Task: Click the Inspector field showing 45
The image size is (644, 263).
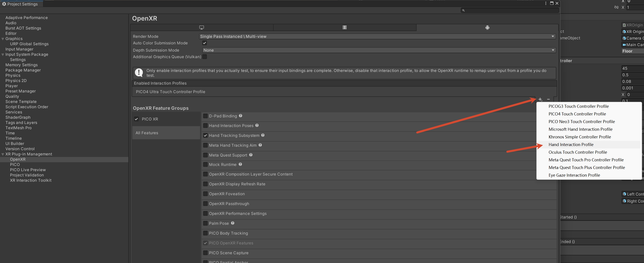Action: (632, 68)
